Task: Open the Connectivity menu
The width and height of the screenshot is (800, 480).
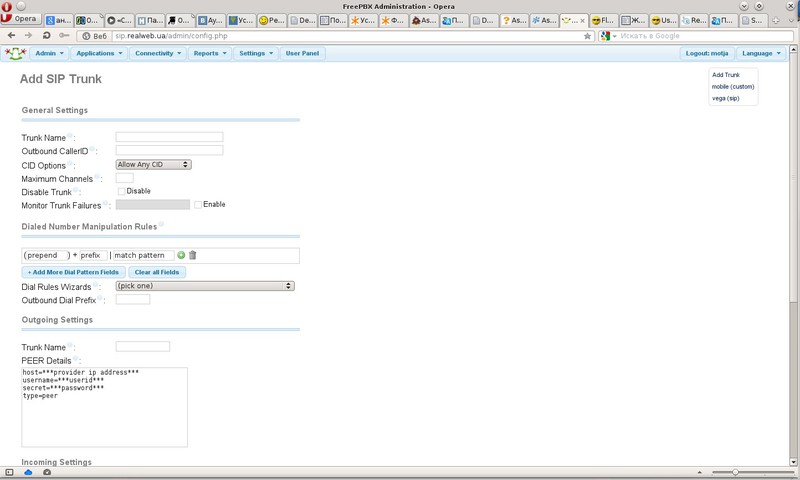Action: click(158, 53)
